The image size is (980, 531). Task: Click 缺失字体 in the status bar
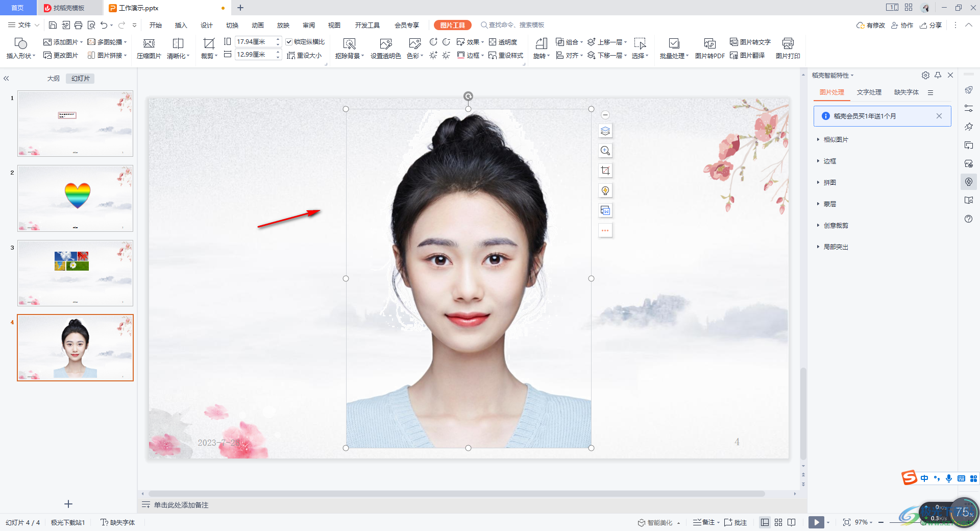click(x=118, y=522)
